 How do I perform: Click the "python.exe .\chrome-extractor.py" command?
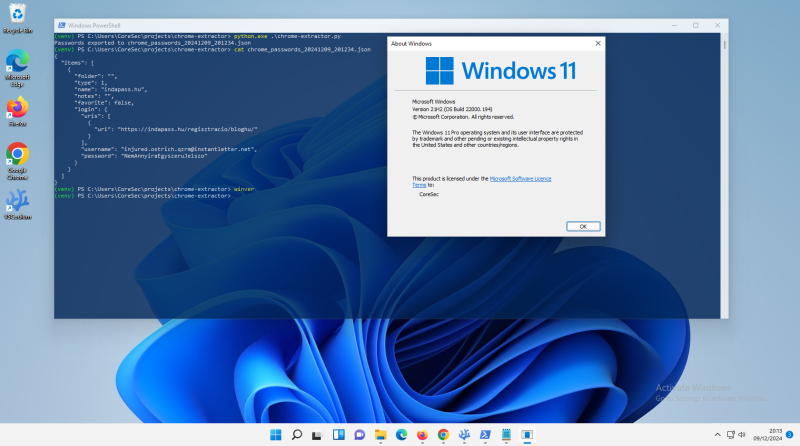pos(287,37)
